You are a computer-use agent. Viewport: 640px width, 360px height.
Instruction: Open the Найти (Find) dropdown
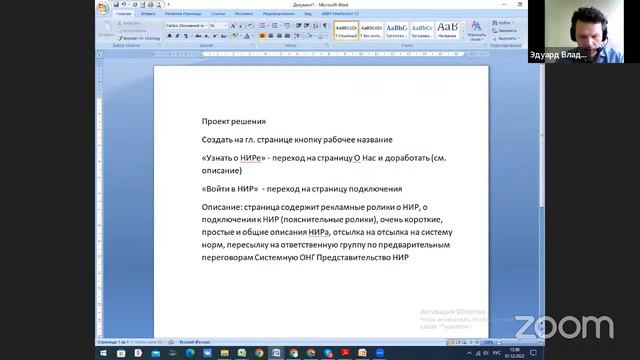[x=503, y=23]
